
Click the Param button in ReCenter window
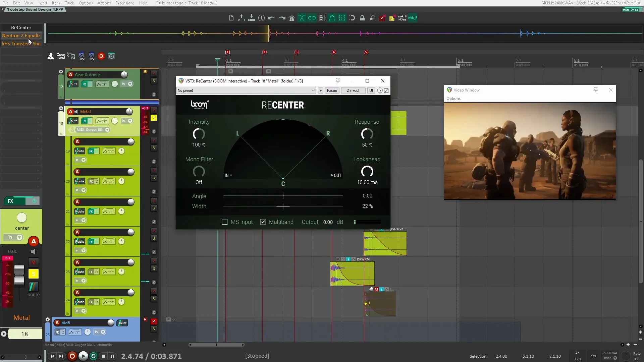332,90
